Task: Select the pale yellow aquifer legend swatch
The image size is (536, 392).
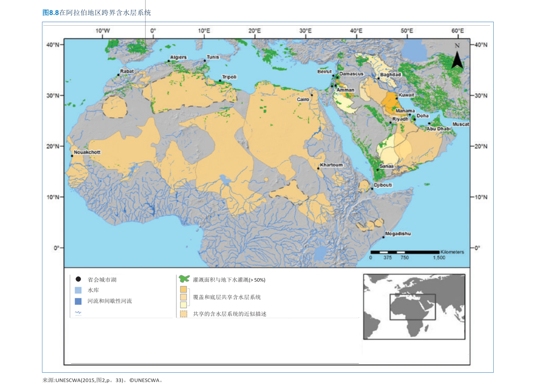Action: (184, 304)
